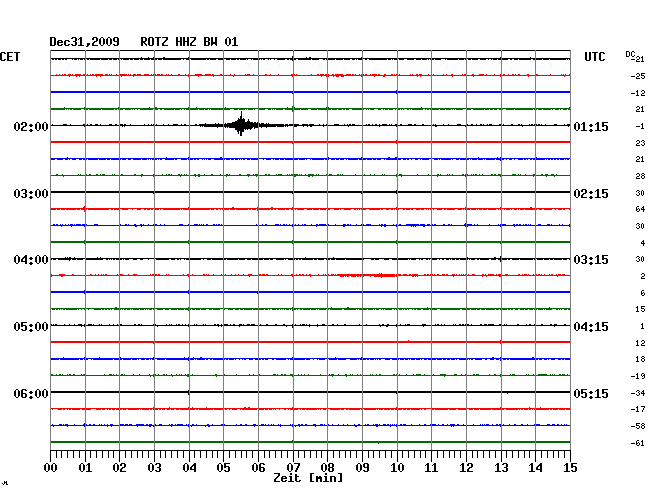Click the Zeit [min] axis title
Viewport: 650px width, 494px height.
[308, 478]
